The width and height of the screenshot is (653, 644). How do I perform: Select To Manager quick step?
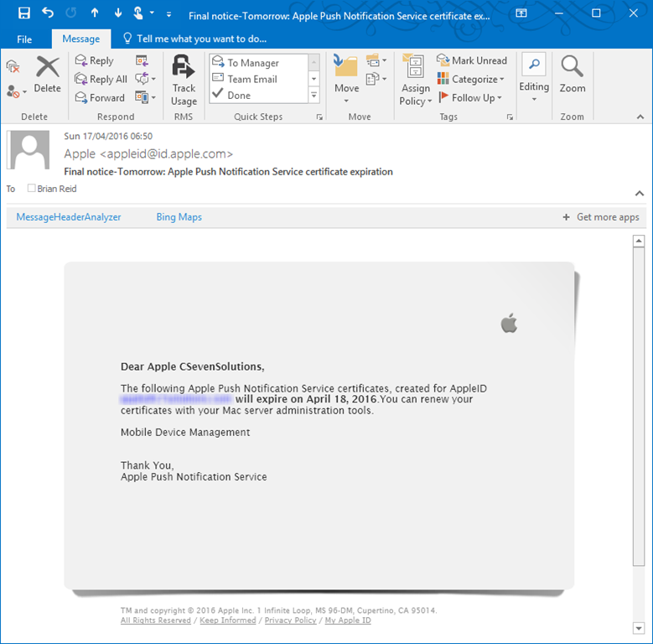(x=259, y=63)
